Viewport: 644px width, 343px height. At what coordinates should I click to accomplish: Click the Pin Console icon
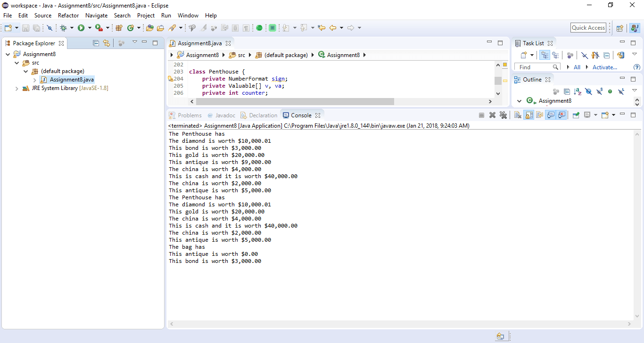576,115
